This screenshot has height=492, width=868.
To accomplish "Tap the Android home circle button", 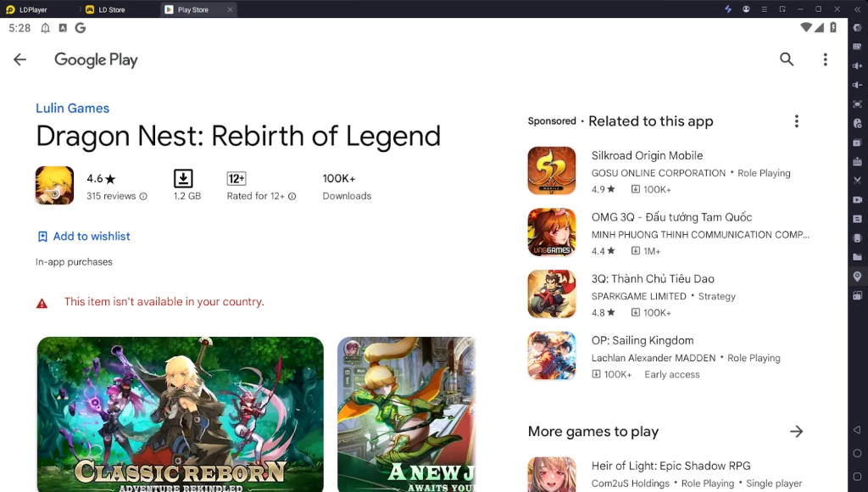I will [x=857, y=453].
